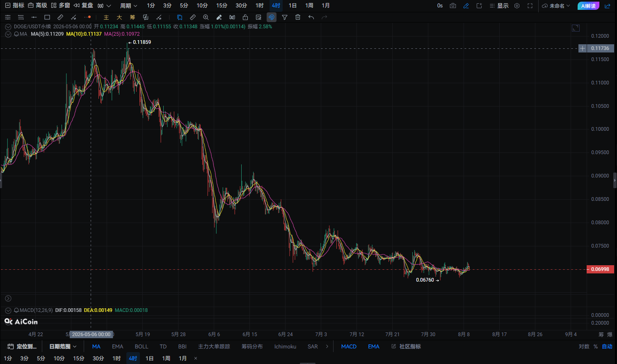The image size is (617, 364).
Task: Toggle the blue pencil drawing mode icon
Action: pyautogui.click(x=466, y=6)
